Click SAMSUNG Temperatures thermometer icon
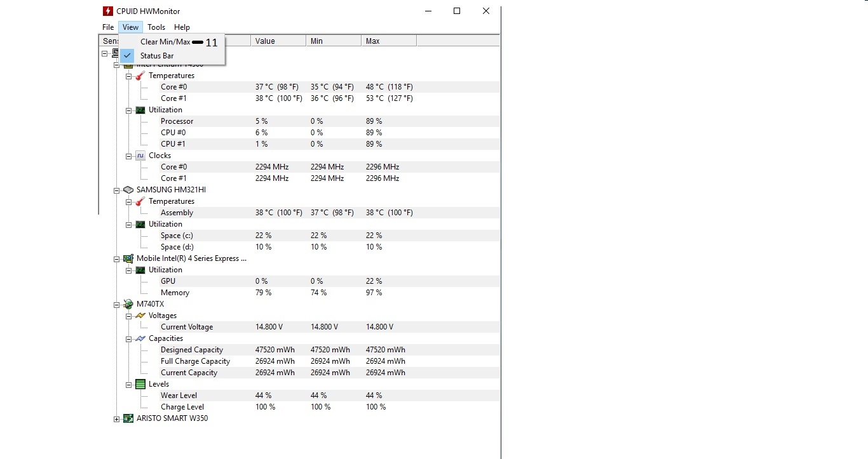Screen dimensions: 868x459 pos(140,201)
